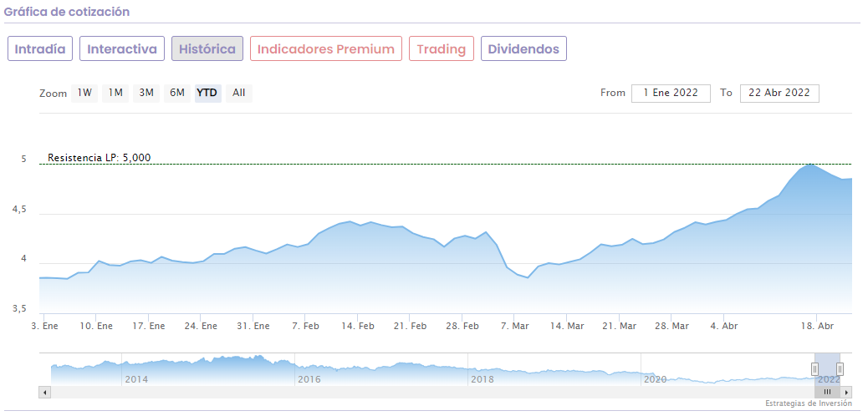The width and height of the screenshot is (868, 416).
Task: Choose the 3M zoom option
Action: (x=146, y=93)
